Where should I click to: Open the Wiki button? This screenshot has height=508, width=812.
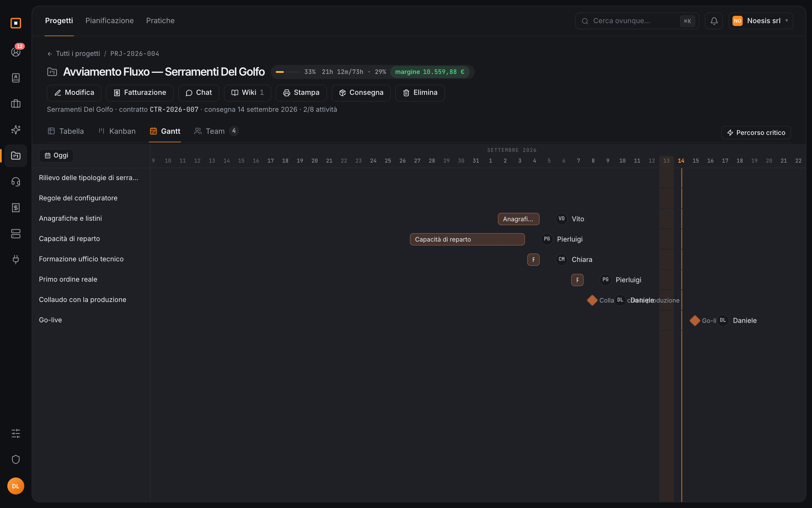tap(247, 93)
